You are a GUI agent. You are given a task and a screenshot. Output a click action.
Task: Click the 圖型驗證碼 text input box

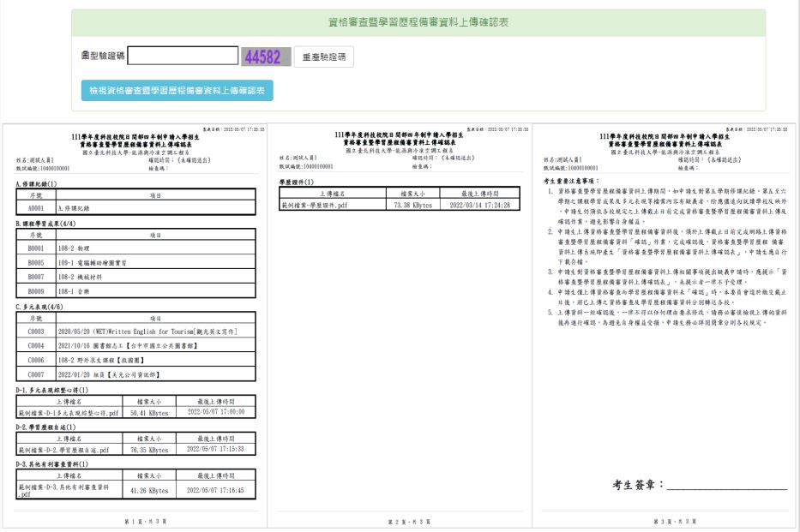183,56
